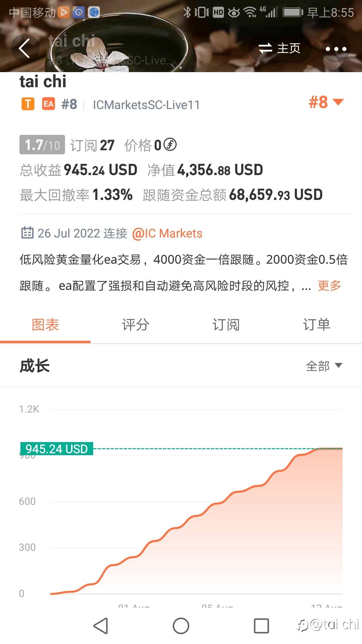
Task: Open the three-dot more options menu
Action: click(x=336, y=49)
